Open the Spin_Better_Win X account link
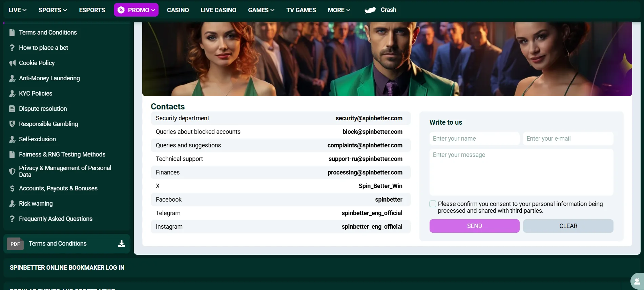The image size is (644, 290). tap(380, 186)
